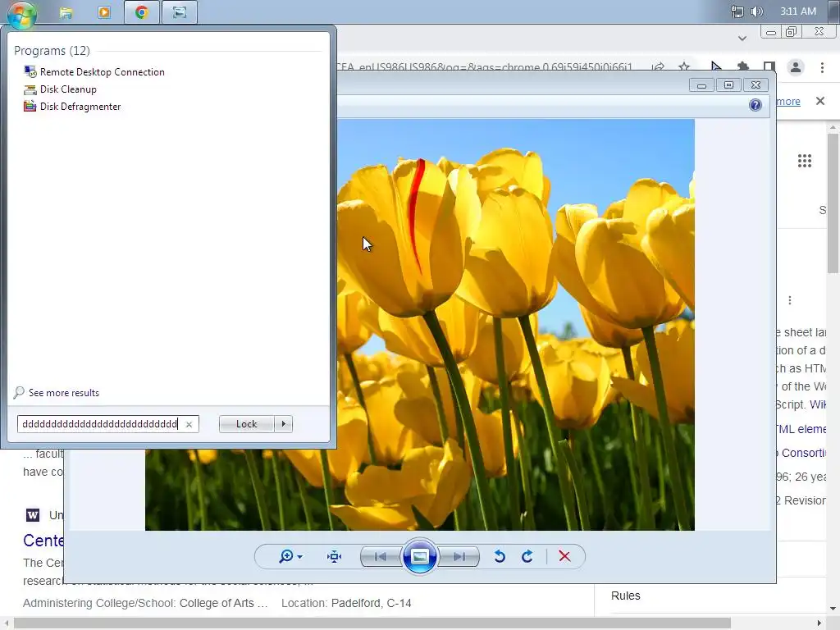
Task: Click the Lock button
Action: [246, 424]
